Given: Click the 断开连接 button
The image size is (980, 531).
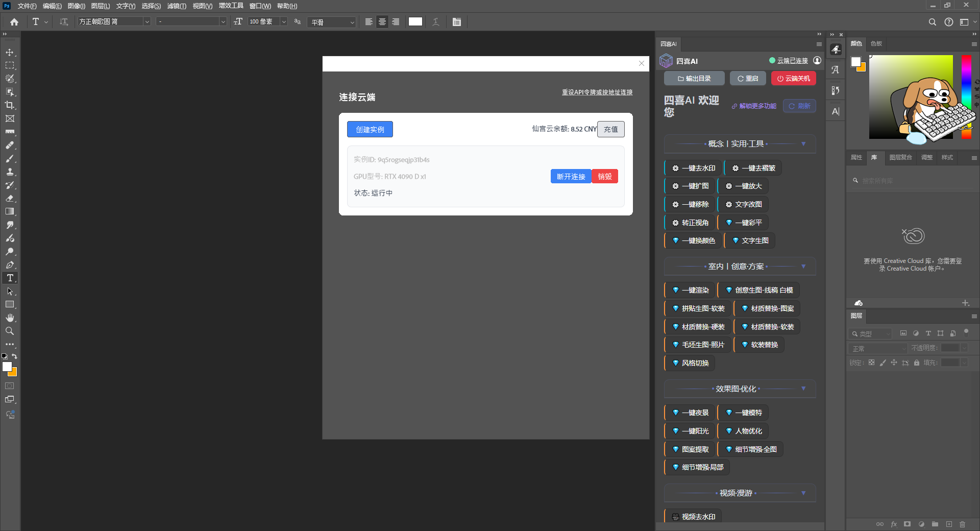Looking at the screenshot, I should click(571, 176).
